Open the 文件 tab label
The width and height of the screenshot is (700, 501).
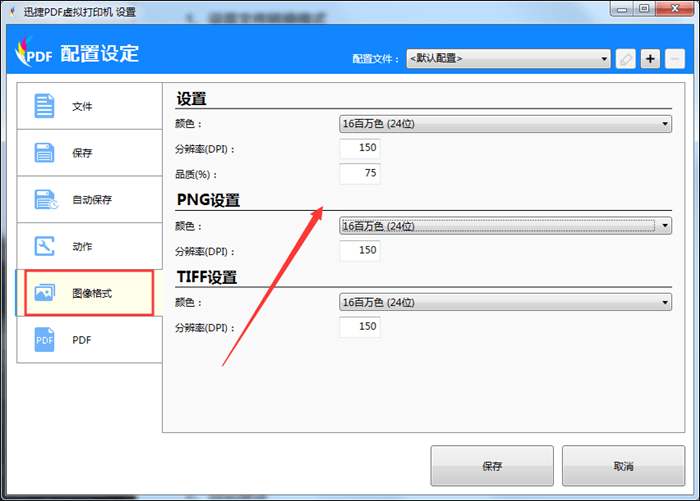[x=82, y=106]
